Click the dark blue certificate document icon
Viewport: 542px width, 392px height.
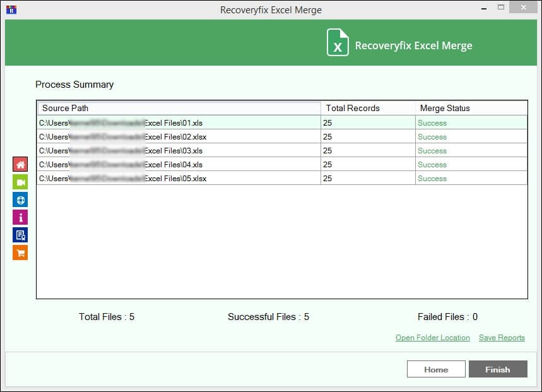point(20,235)
